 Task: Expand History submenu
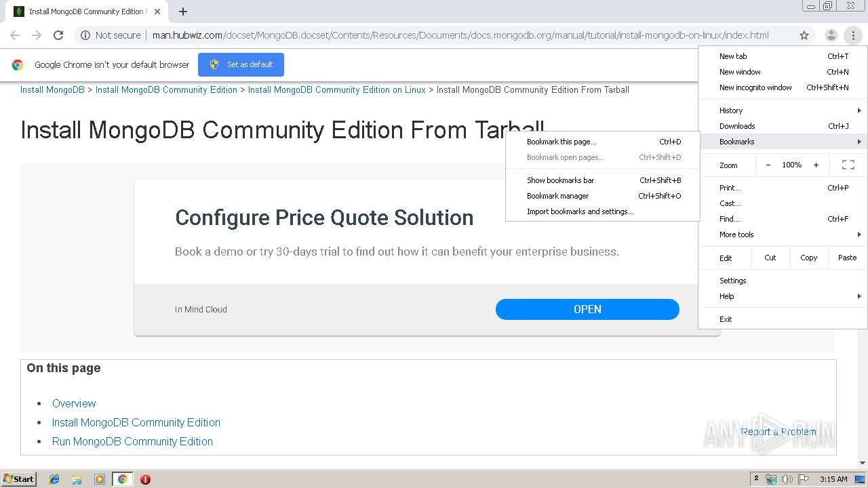783,110
